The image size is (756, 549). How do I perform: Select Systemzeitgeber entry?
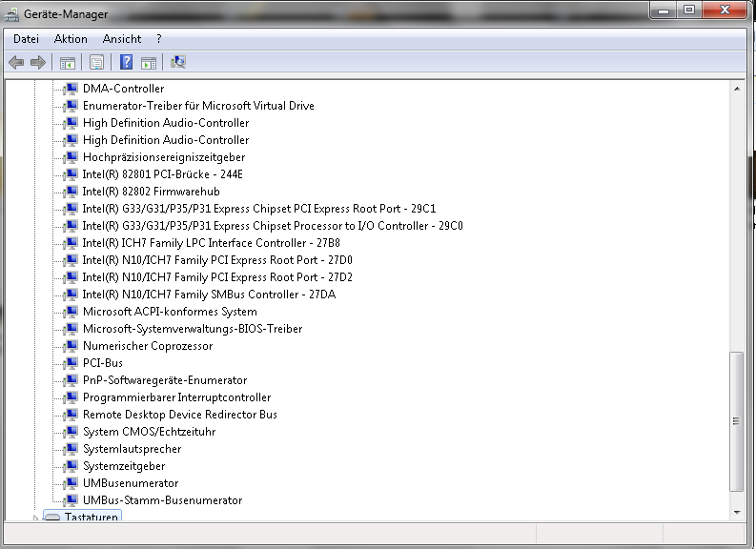124,466
